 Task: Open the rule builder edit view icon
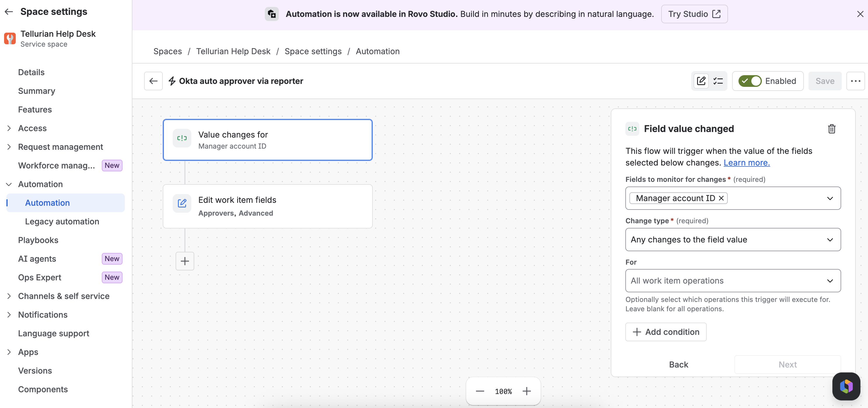[701, 81]
